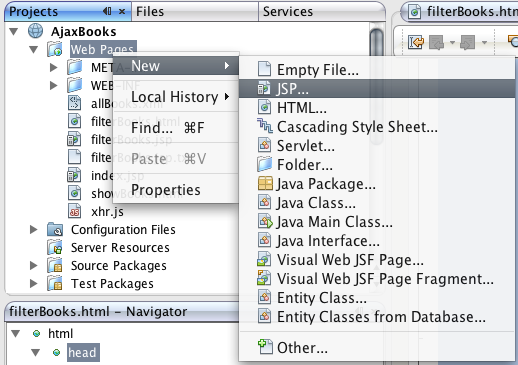Close the Projects panel
The height and width of the screenshot is (365, 518).
[122, 12]
